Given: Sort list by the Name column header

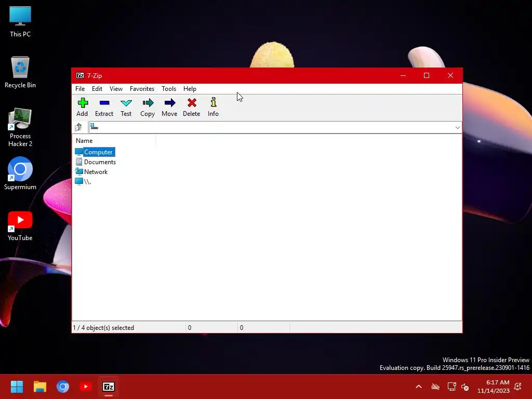Looking at the screenshot, I should coord(84,140).
